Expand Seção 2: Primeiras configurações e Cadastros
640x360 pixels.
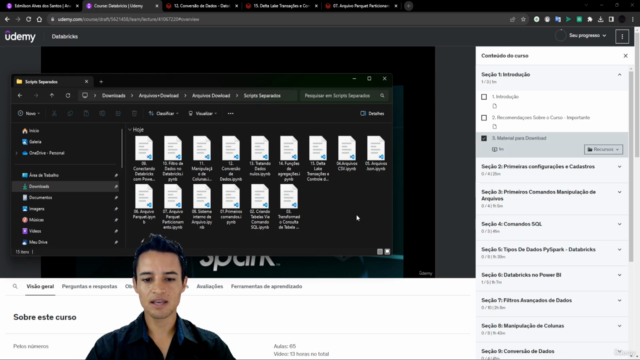point(619,167)
